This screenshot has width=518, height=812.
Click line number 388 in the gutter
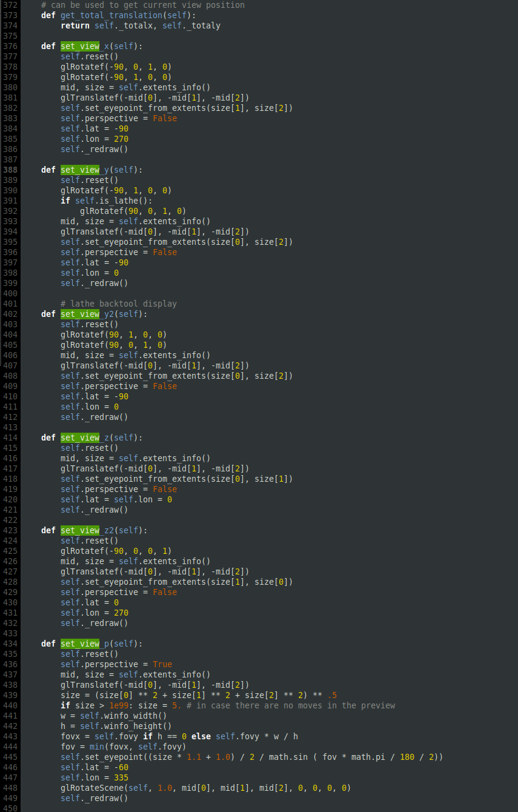click(x=10, y=170)
